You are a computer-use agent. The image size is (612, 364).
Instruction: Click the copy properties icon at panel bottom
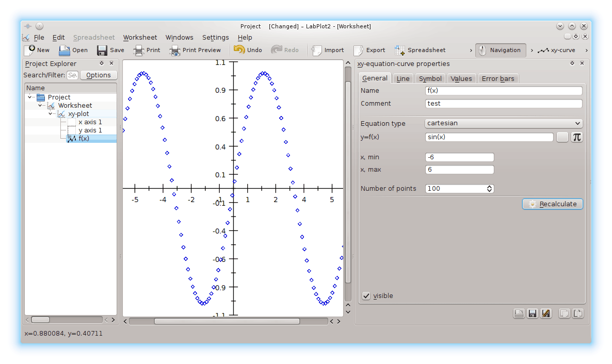564,313
